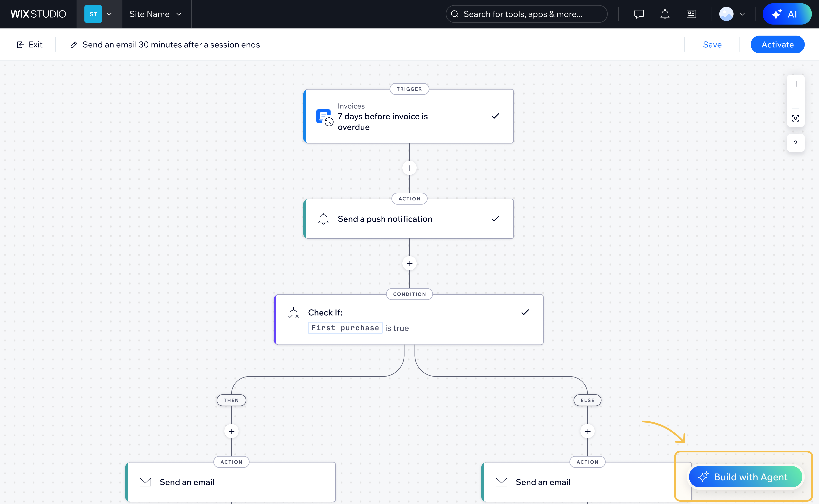This screenshot has width=819, height=504.
Task: Click the bell icon on the push notification card
Action: tap(323, 219)
